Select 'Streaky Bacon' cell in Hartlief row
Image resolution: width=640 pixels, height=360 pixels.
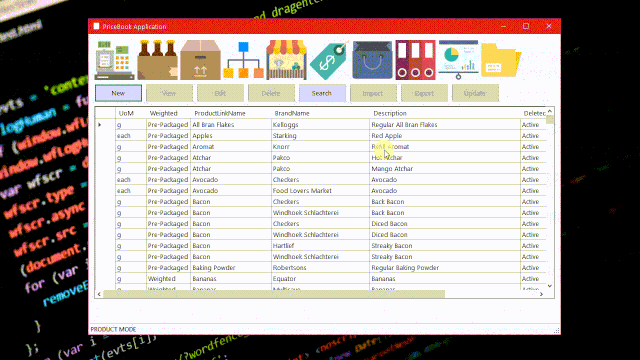click(445, 246)
